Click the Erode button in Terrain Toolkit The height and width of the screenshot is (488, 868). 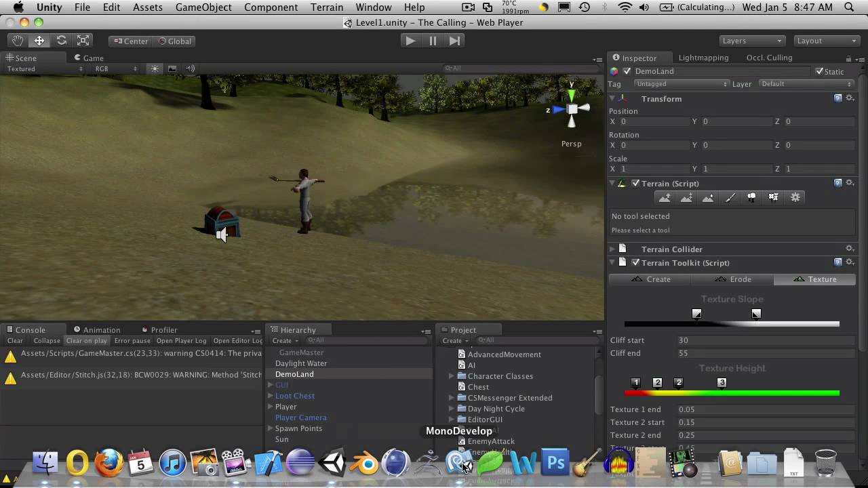click(x=733, y=279)
